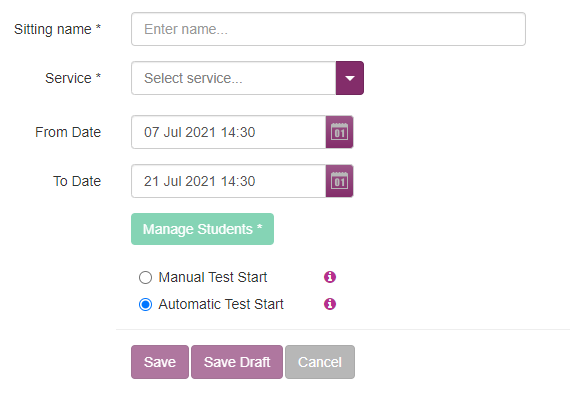Image resolution: width=570 pixels, height=405 pixels.
Task: Open Manage Students
Action: (x=202, y=229)
